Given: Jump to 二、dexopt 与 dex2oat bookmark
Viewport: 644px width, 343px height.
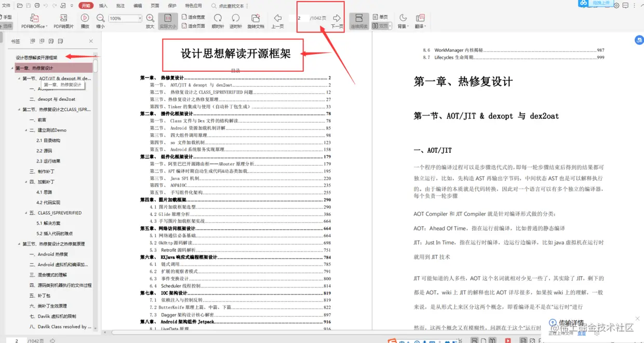Looking at the screenshot, I should pyautogui.click(x=52, y=99).
